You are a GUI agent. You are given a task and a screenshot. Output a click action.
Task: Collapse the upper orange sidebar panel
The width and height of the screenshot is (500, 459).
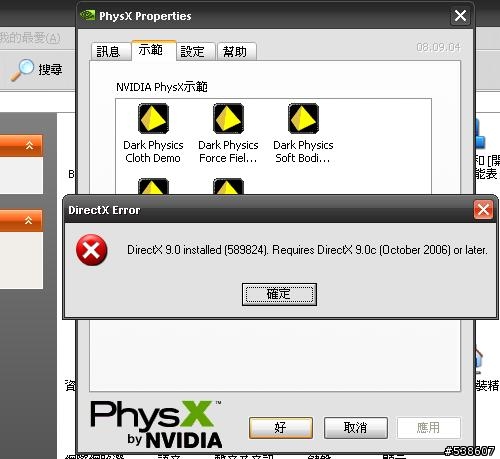[29, 145]
